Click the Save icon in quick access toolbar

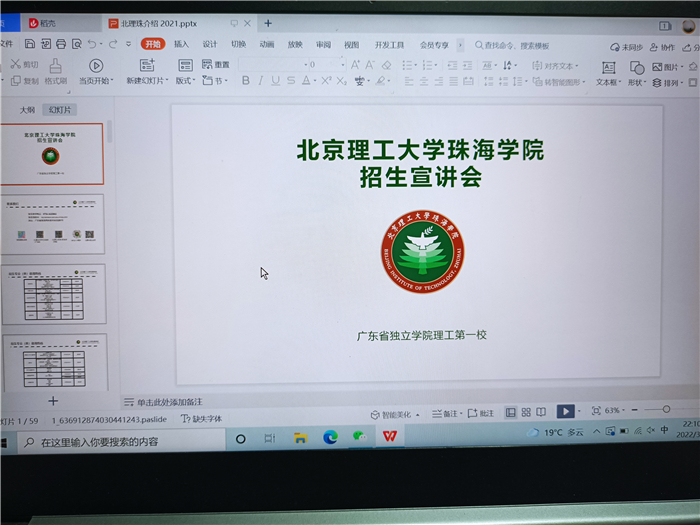30,43
